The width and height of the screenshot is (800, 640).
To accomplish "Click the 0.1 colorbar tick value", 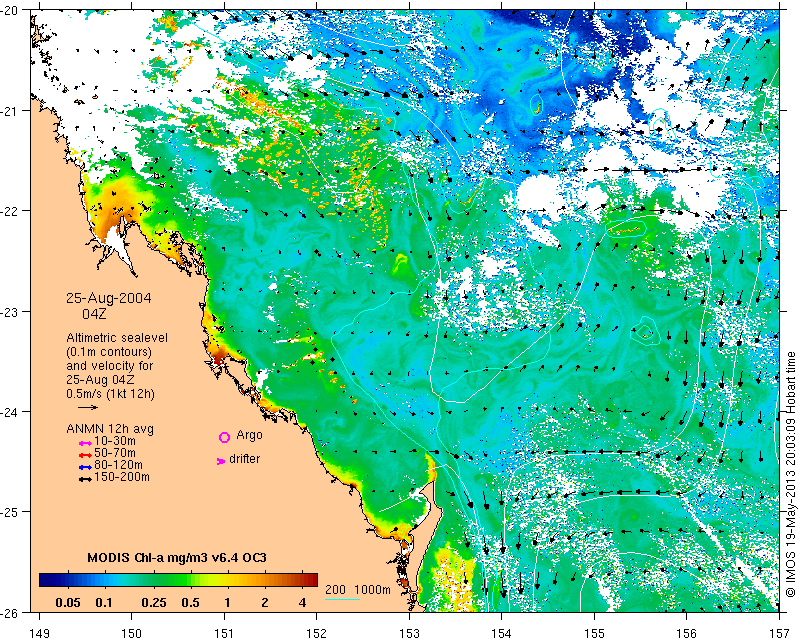I will (x=104, y=603).
